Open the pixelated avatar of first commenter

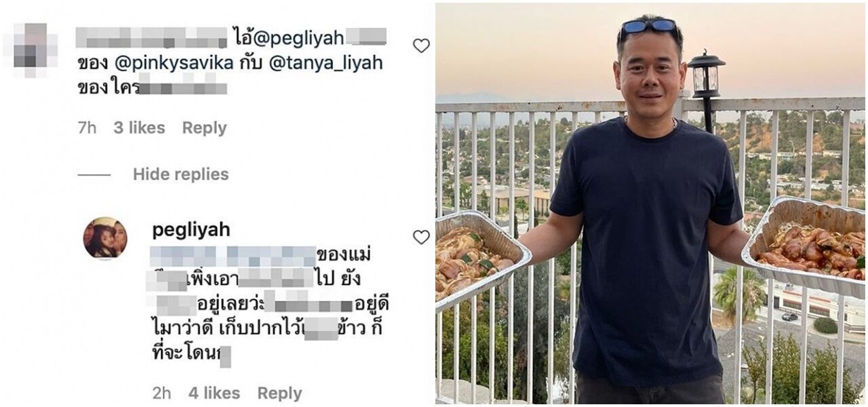31,47
